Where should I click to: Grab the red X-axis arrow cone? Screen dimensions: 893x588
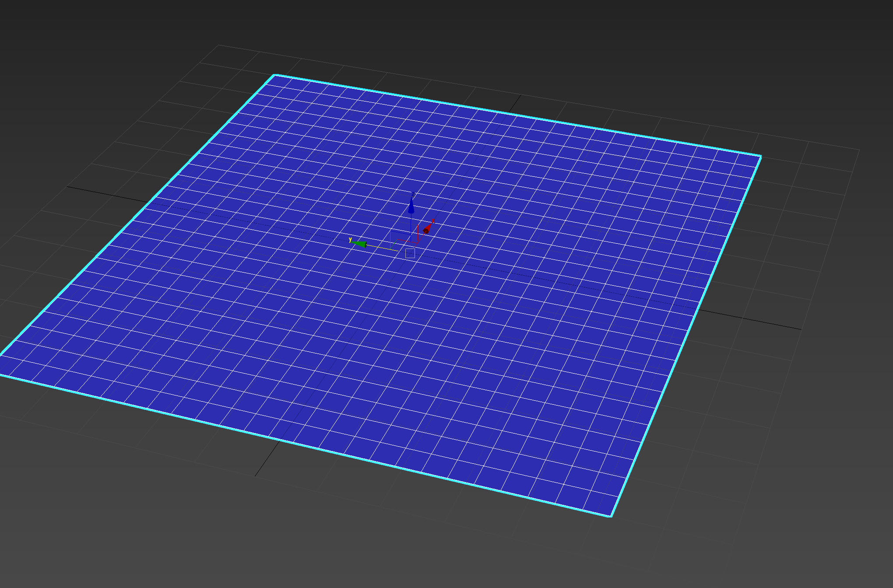coord(427,229)
